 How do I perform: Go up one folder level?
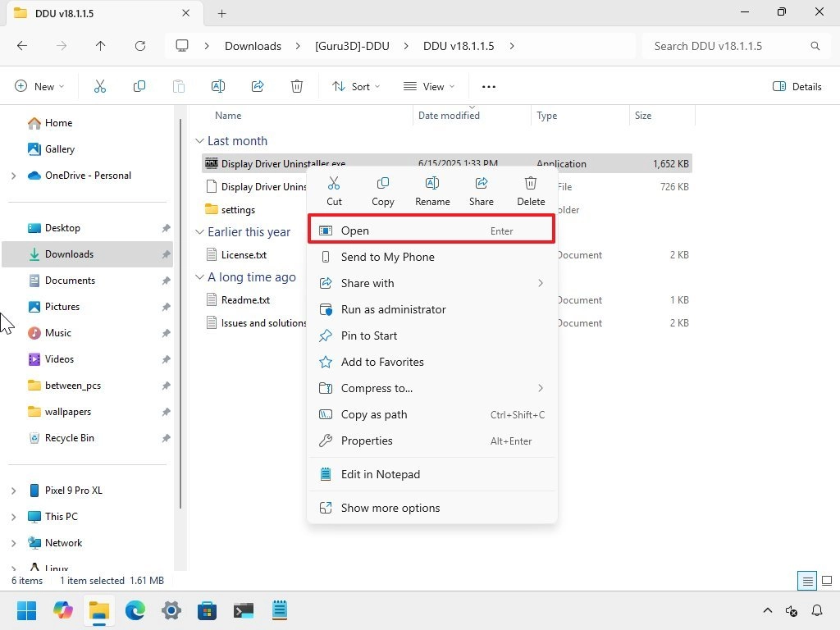pyautogui.click(x=100, y=46)
